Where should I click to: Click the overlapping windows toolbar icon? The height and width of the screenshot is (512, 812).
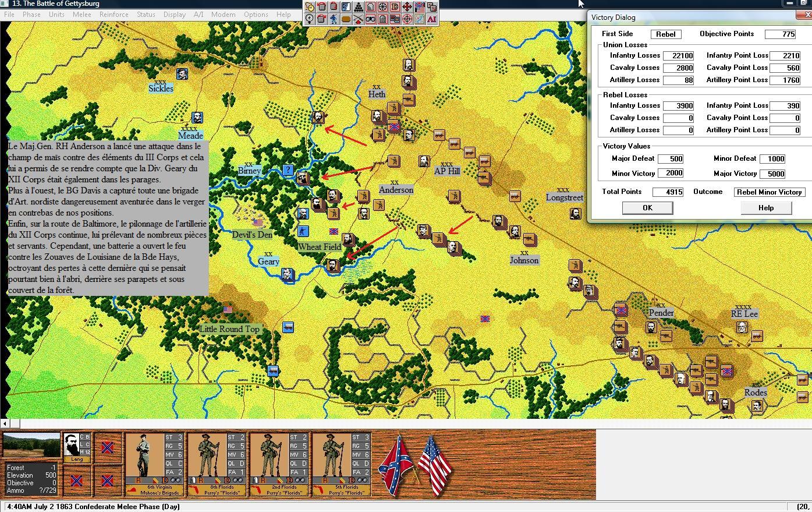point(395,19)
